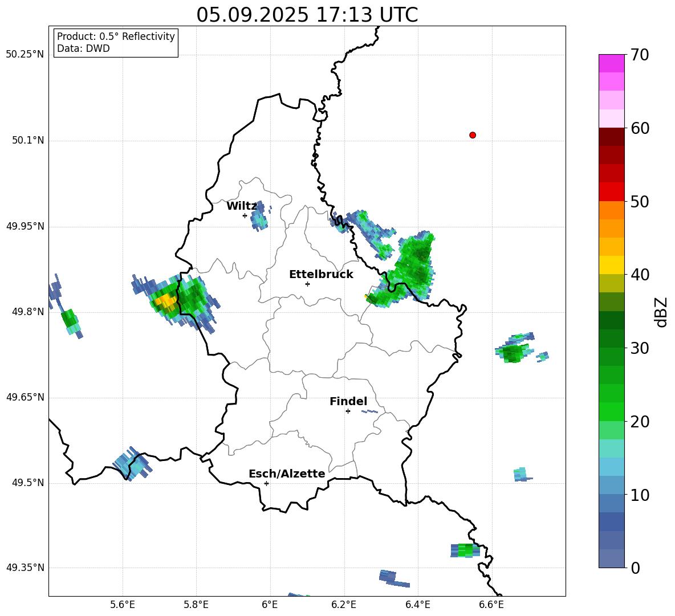Click the 49.35°N latitude label
This screenshot has width=675, height=616.
[25, 568]
